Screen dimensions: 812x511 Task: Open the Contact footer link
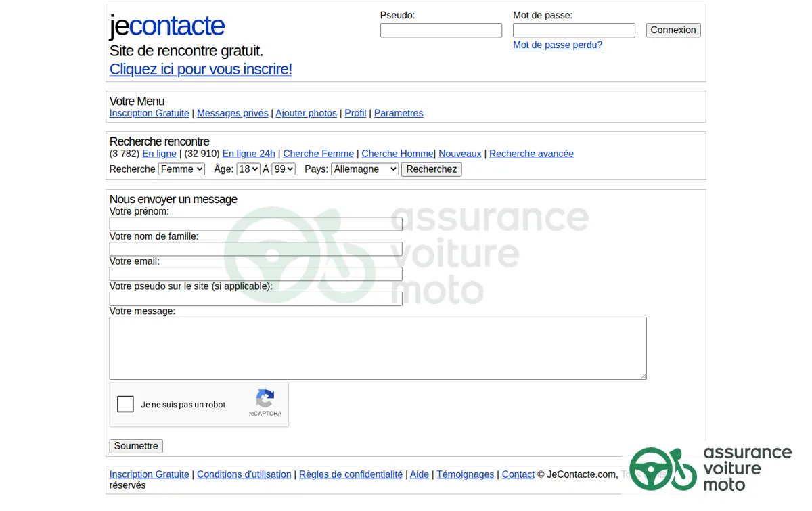(518, 474)
